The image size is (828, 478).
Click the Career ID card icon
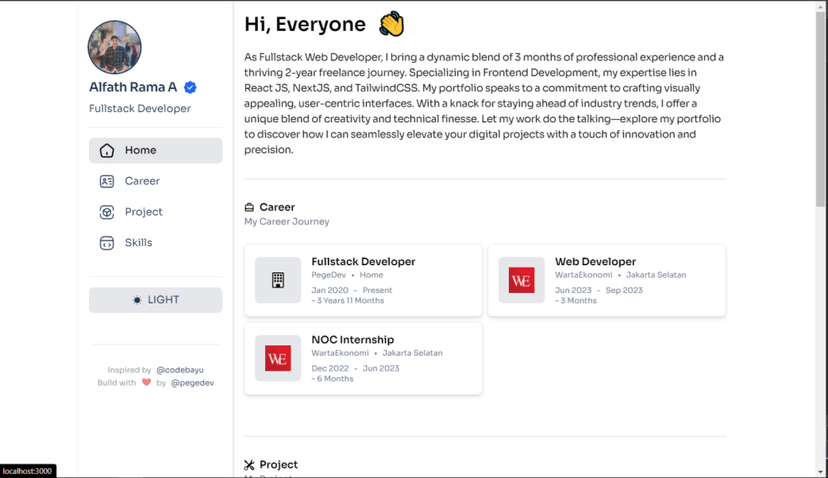(107, 181)
